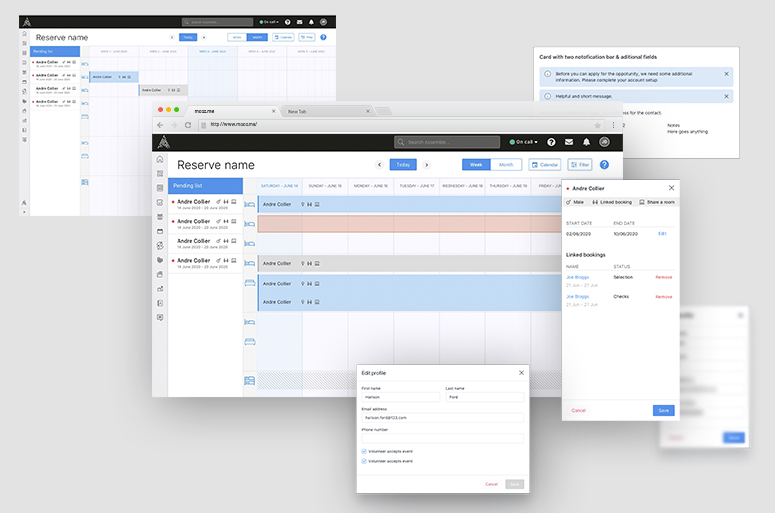Image resolution: width=775 pixels, height=513 pixels.
Task: Toggle second Volunteer accepts event checkbox
Action: pyautogui.click(x=364, y=462)
